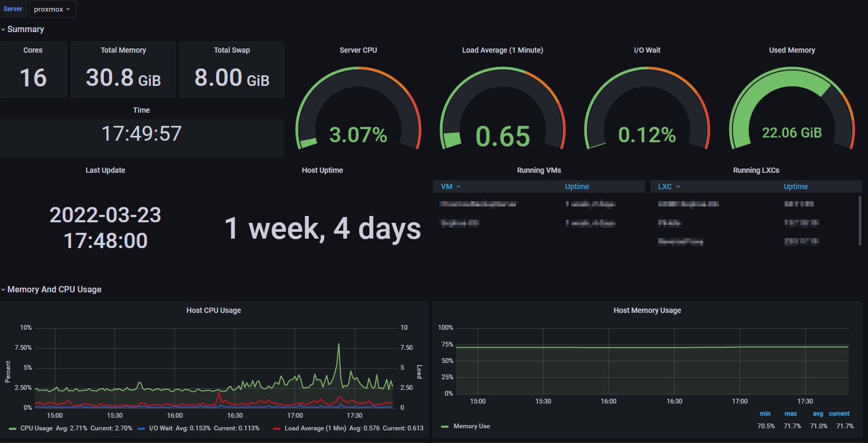
Task: Click the Server CPU gauge showing 3.07%
Action: [358, 111]
